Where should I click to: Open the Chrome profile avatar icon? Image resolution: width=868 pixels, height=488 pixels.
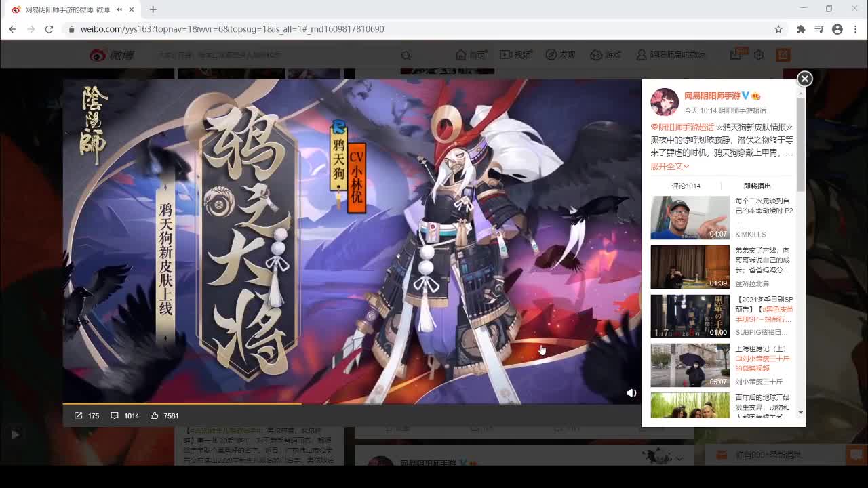[x=837, y=29]
